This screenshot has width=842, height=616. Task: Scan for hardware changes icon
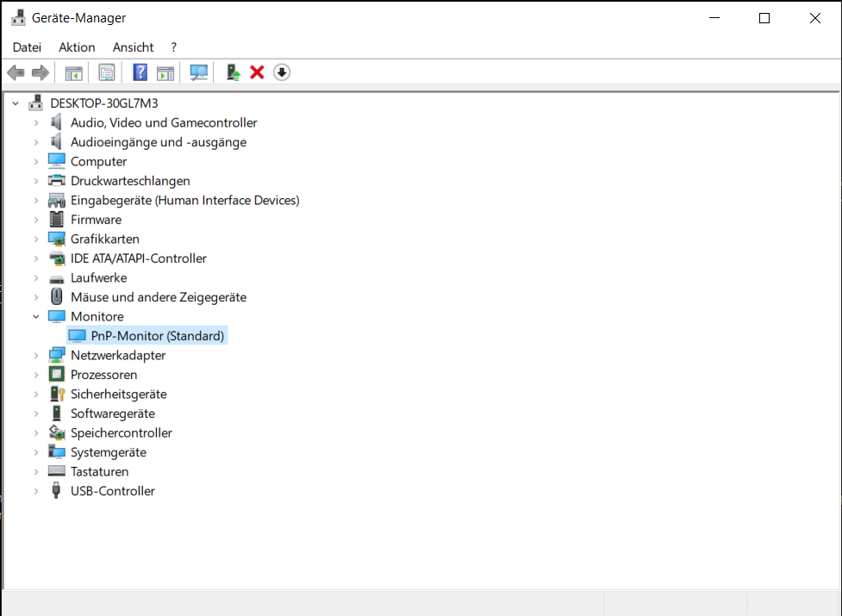199,72
